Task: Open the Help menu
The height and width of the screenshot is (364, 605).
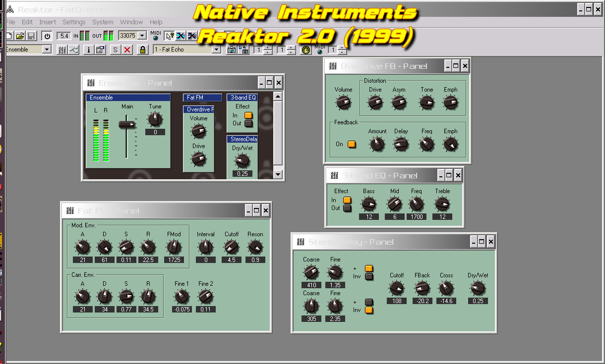Action: click(156, 22)
